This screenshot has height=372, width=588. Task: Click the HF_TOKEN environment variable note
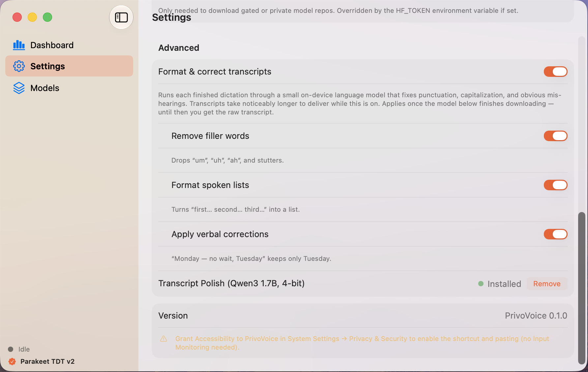338,11
